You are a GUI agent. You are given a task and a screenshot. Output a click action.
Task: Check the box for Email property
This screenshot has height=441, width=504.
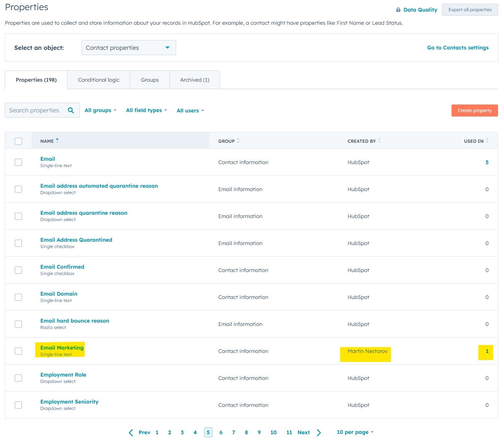(18, 162)
